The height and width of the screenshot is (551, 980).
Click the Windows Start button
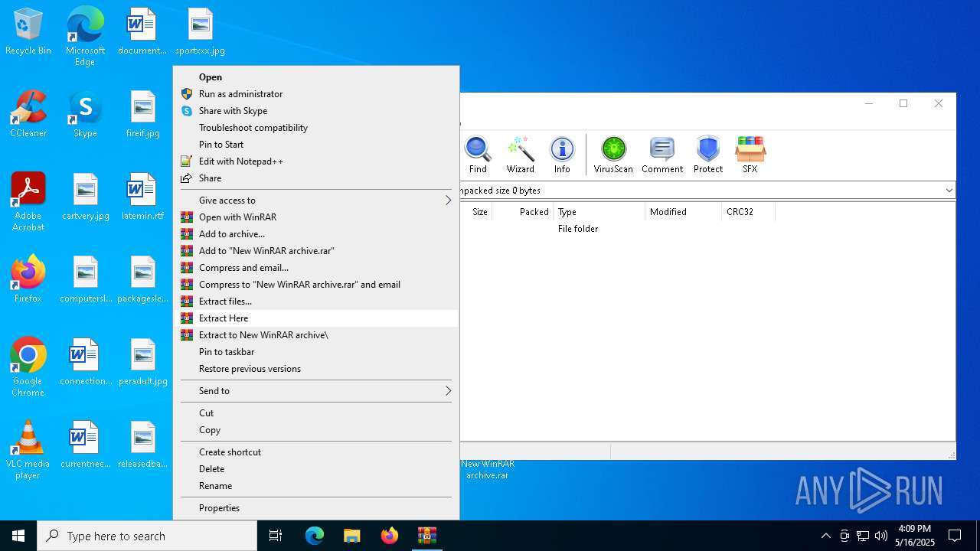[18, 536]
